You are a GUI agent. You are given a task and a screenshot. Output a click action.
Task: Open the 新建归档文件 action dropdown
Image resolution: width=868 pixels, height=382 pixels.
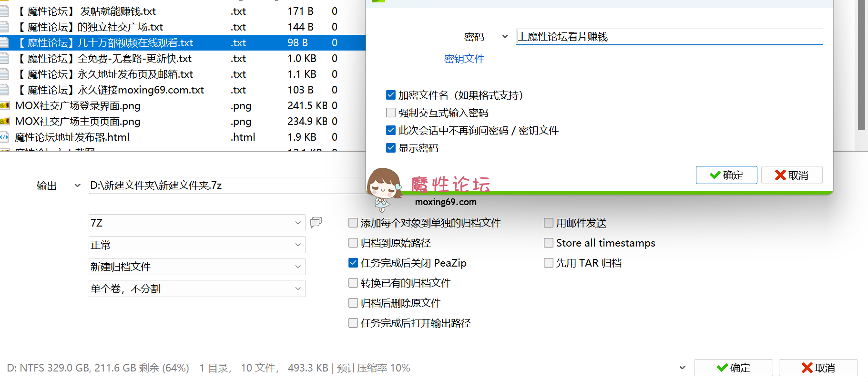pos(197,267)
